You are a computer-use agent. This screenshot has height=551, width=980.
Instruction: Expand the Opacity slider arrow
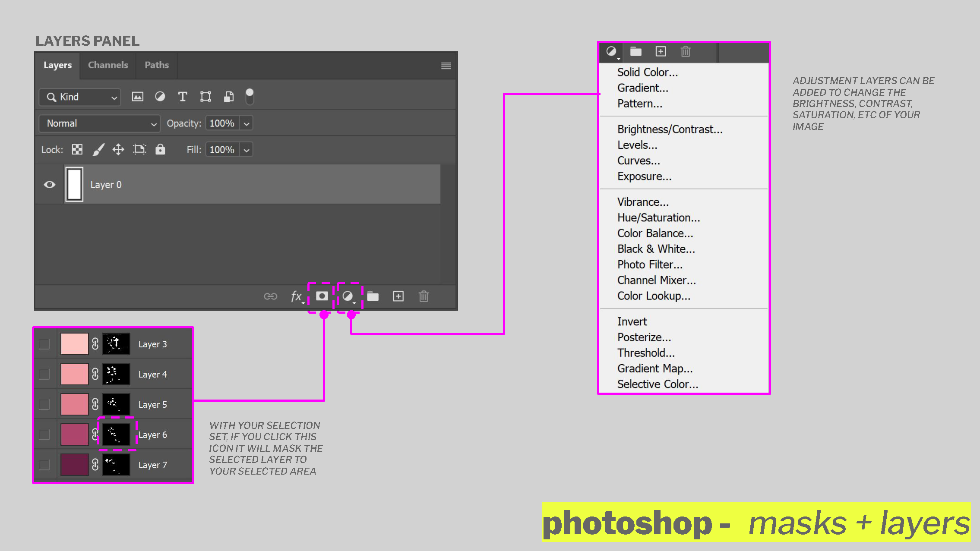coord(247,123)
